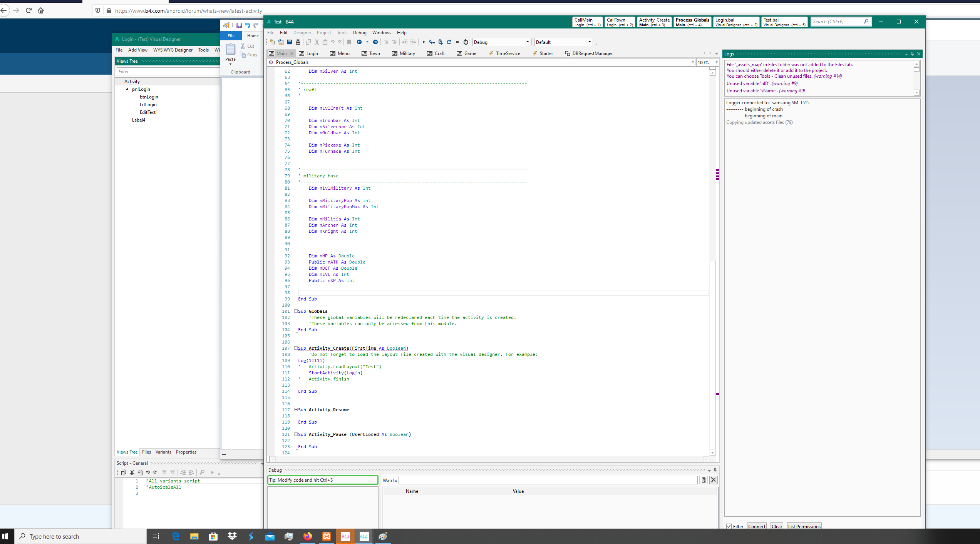Click the List Permissions button
The width and height of the screenshot is (980, 544).
click(804, 526)
